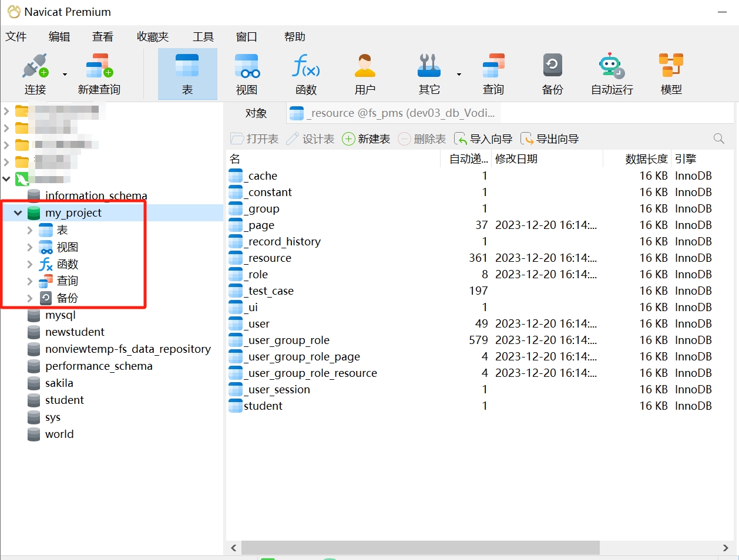
Task: Click the search magnifier in object toolbar
Action: pyautogui.click(x=718, y=139)
